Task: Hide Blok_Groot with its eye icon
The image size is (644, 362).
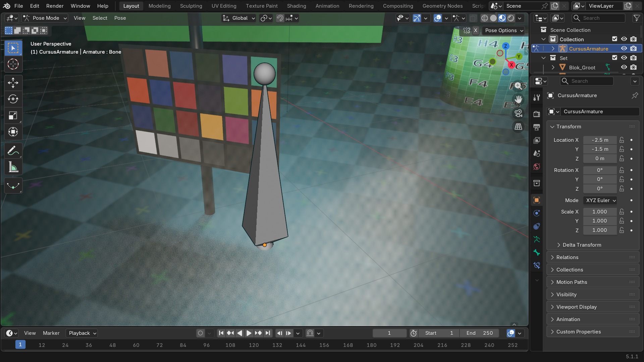Action: (624, 67)
